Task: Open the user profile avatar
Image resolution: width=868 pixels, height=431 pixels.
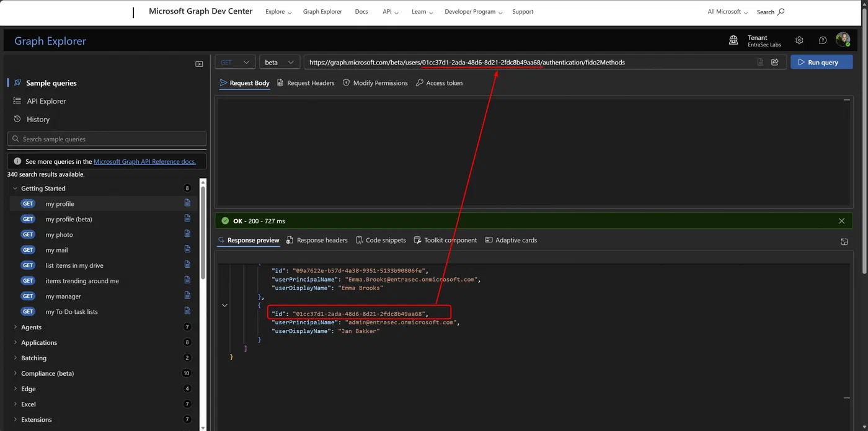Action: click(x=843, y=40)
